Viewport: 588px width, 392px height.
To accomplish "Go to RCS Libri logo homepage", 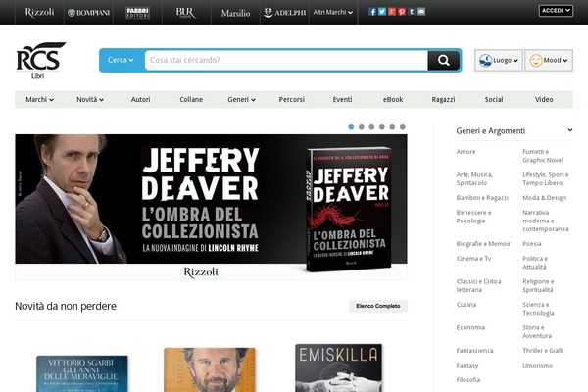I will (40, 61).
